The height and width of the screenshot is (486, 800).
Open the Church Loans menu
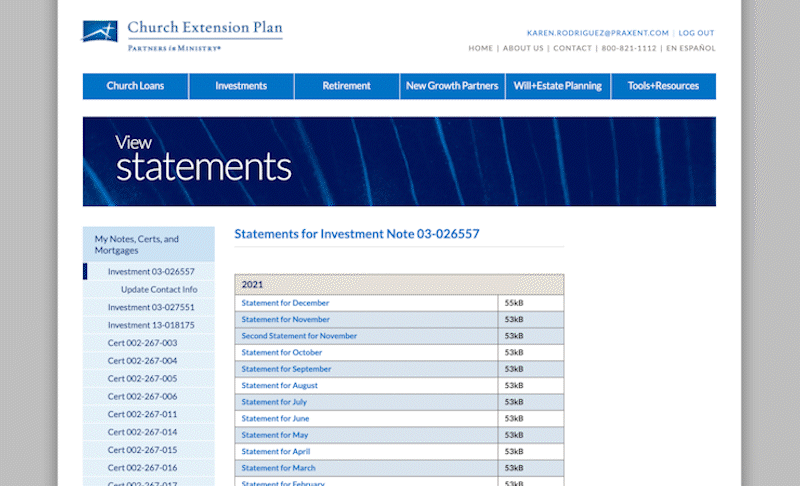coord(135,86)
